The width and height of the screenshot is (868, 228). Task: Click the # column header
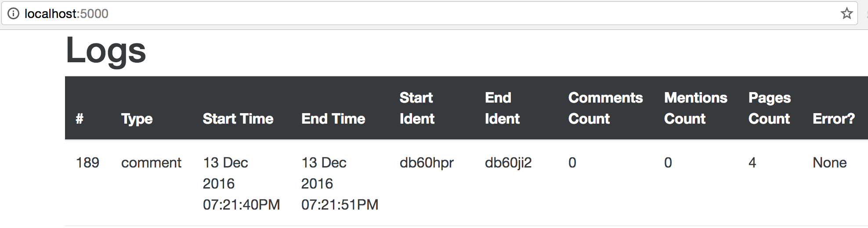80,118
